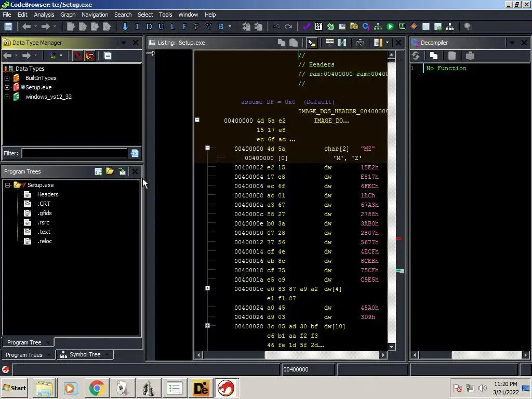Go to next Instruction with I button
The height and width of the screenshot is (399, 532).
coord(137,26)
